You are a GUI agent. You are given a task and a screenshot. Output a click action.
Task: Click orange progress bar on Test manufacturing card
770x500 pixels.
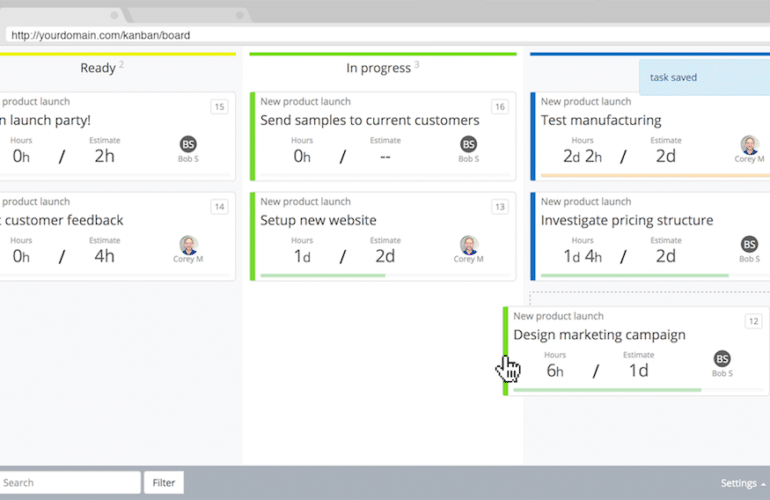[x=655, y=175]
